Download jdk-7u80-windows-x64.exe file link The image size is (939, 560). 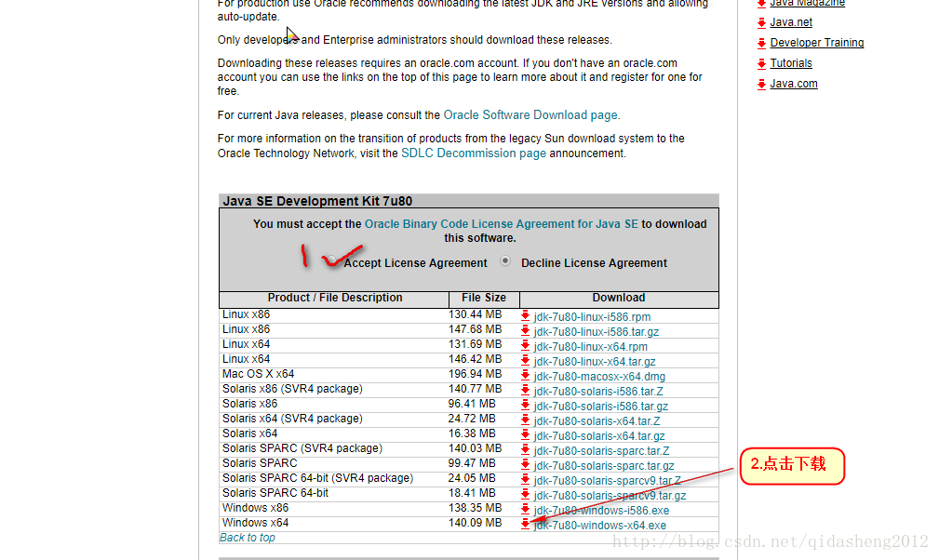(x=600, y=526)
